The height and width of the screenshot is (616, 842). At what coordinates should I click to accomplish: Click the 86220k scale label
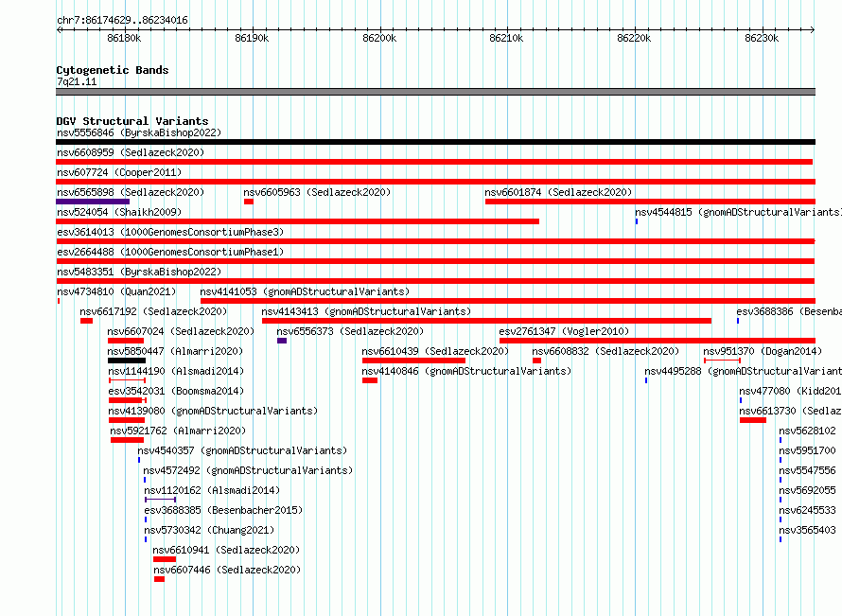[634, 38]
